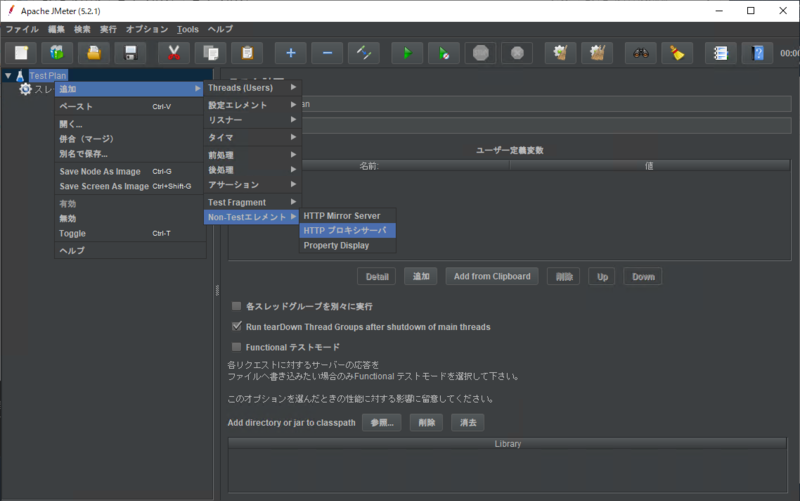Choose ヘルプ in context menu
This screenshot has width=800, height=501.
point(130,250)
